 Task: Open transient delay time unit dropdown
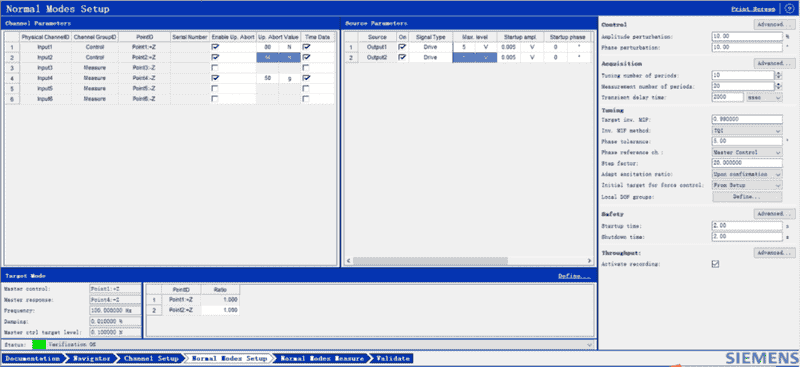click(778, 97)
